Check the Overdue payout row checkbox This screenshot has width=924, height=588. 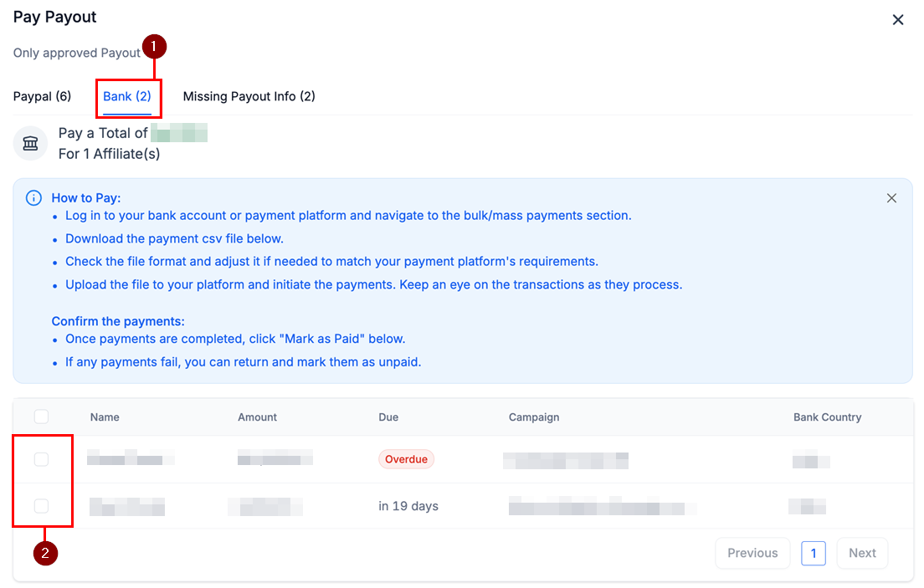pyautogui.click(x=42, y=459)
